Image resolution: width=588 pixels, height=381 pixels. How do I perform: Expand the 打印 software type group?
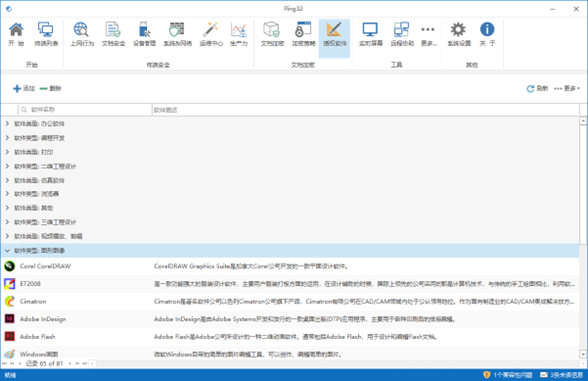coord(7,152)
